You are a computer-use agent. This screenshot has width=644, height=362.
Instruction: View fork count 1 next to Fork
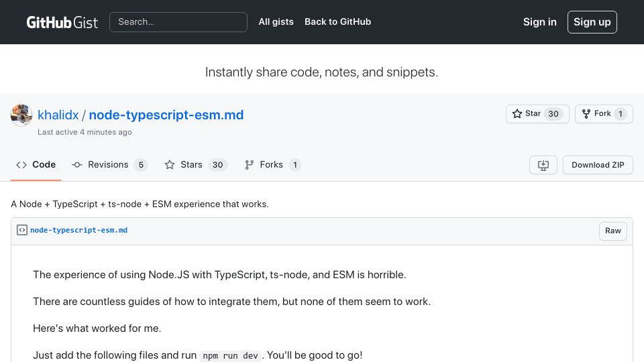(x=620, y=114)
